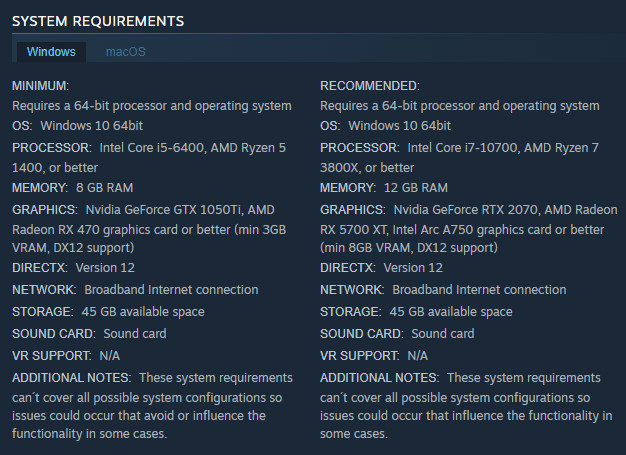
Task: Select the Windows requirements tab
Action: [x=51, y=51]
